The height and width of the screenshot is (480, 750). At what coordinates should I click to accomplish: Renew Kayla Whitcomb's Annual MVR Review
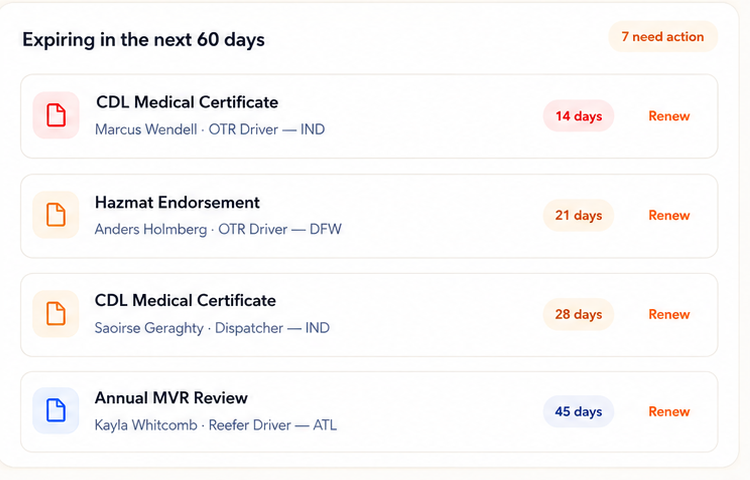(x=669, y=412)
